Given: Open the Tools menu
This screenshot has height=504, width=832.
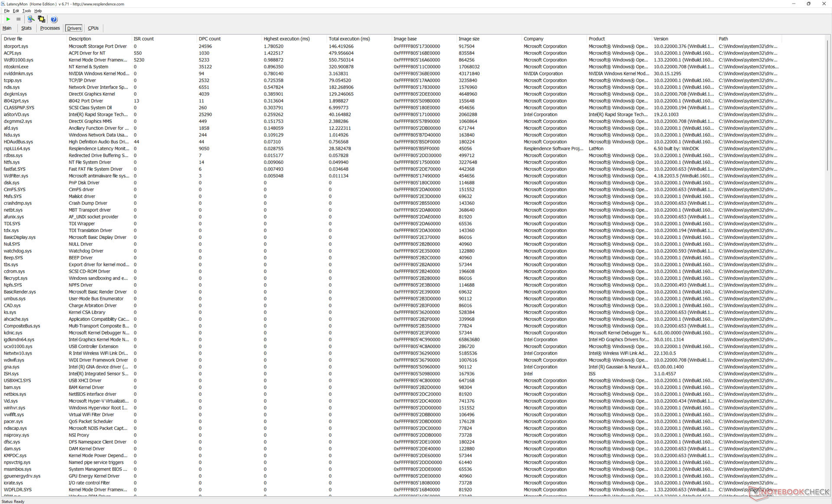Looking at the screenshot, I should pyautogui.click(x=26, y=11).
